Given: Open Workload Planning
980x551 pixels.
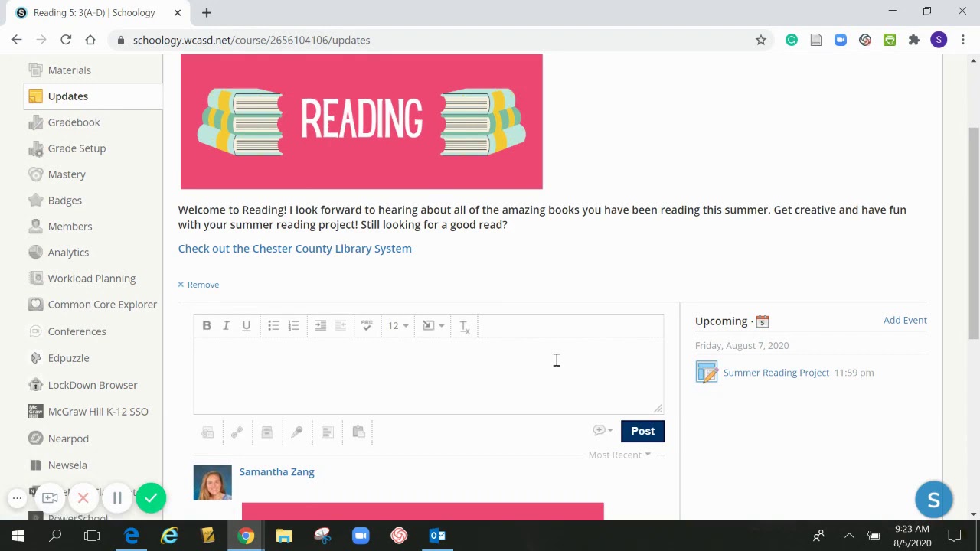Looking at the screenshot, I should [91, 279].
